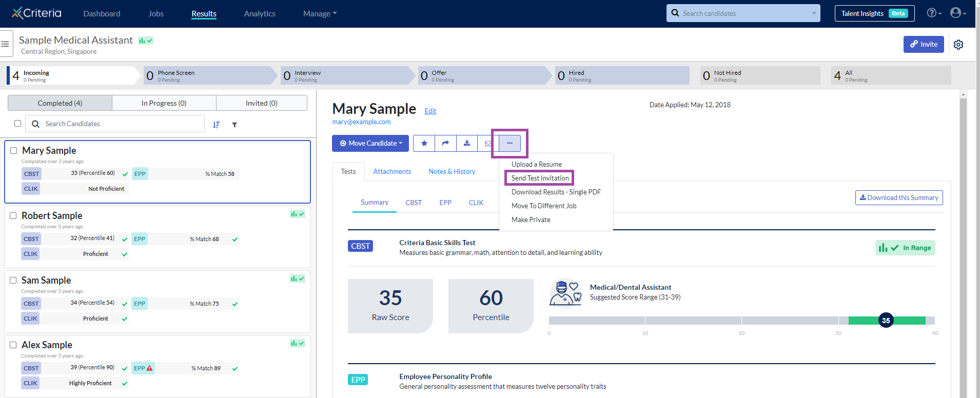Open the Move Candidate dropdown
This screenshot has width=980, height=398.
pos(370,143)
